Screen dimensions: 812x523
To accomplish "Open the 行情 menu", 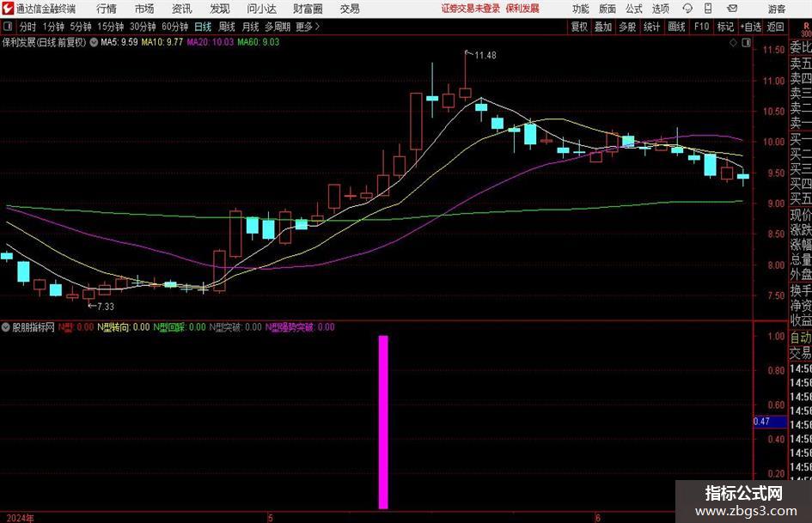I will 107,9.
